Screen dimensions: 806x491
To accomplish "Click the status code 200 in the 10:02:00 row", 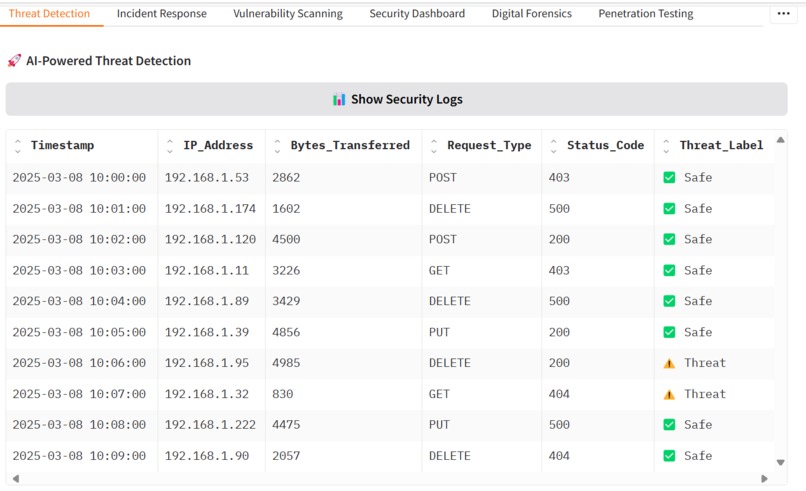I will (x=559, y=240).
